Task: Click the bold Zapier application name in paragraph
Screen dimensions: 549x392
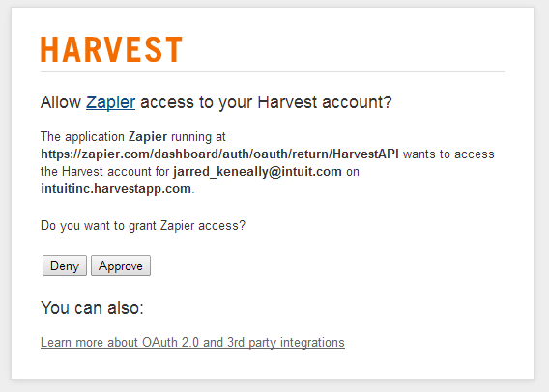Action: 148,137
